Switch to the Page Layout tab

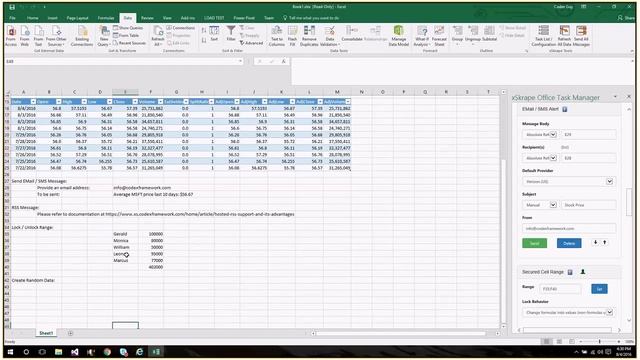(78, 18)
